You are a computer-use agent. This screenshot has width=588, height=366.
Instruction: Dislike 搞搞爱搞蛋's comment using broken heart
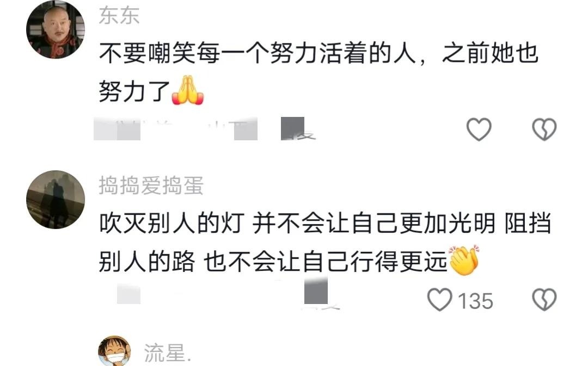click(x=544, y=299)
